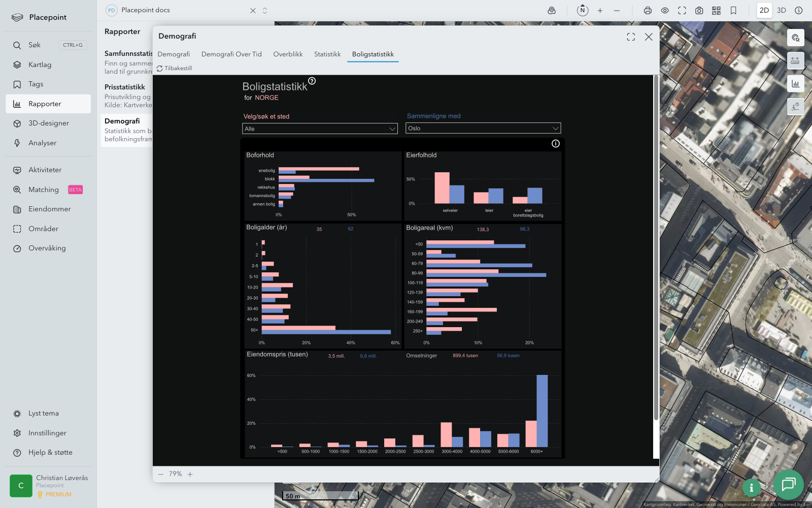The image size is (812, 508).
Task: Toggle visibility with the eye icon
Action: 665,11
